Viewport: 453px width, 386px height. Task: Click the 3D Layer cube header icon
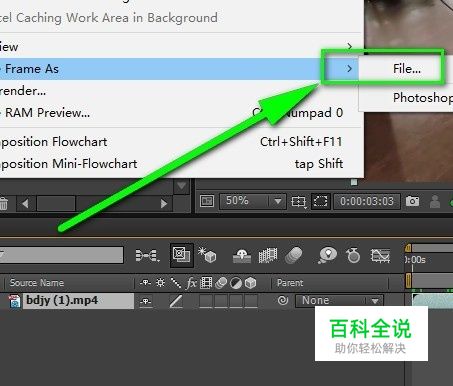pos(251,283)
